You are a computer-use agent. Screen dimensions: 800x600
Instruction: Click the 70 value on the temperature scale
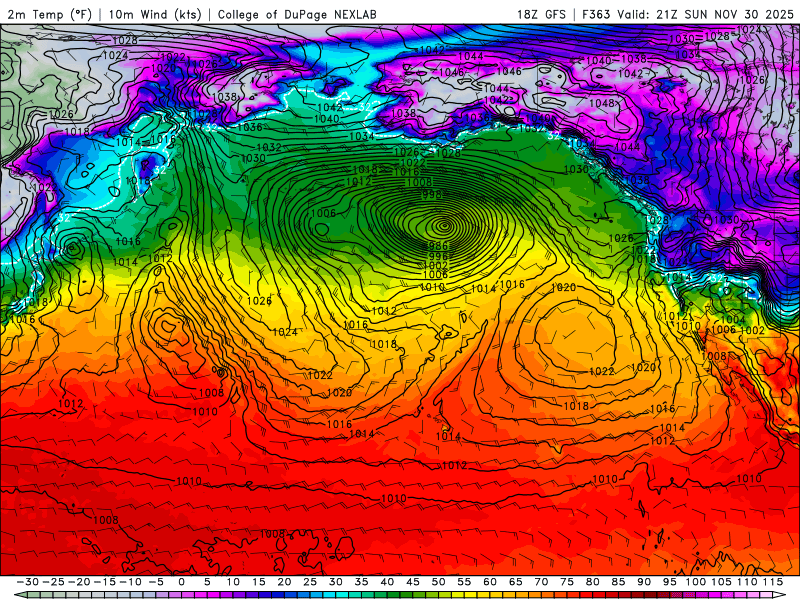[x=541, y=582]
